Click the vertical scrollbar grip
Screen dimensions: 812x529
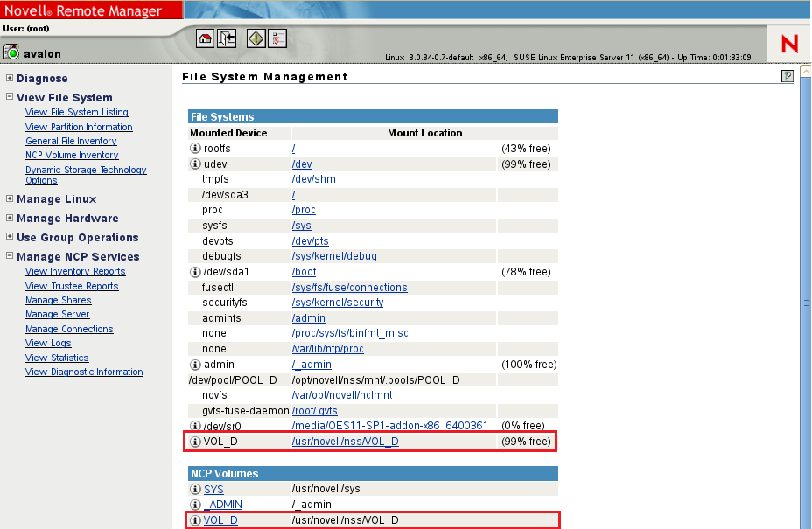(806, 303)
